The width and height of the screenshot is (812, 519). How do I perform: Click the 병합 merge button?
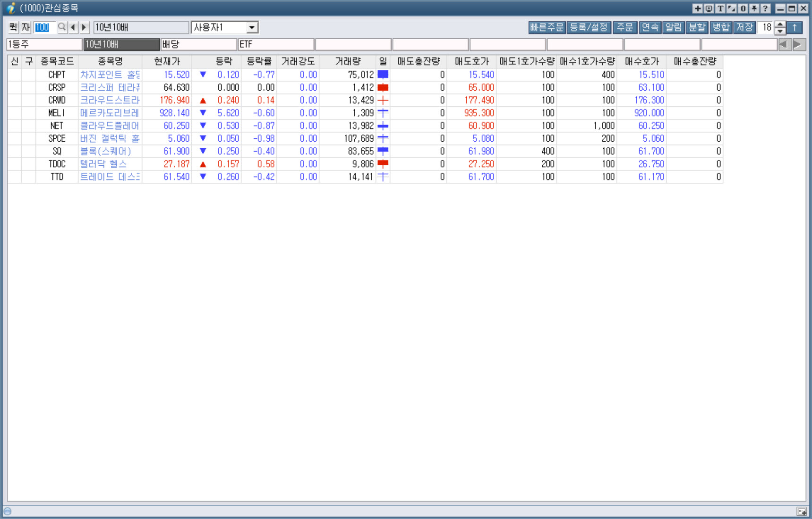pyautogui.click(x=721, y=27)
